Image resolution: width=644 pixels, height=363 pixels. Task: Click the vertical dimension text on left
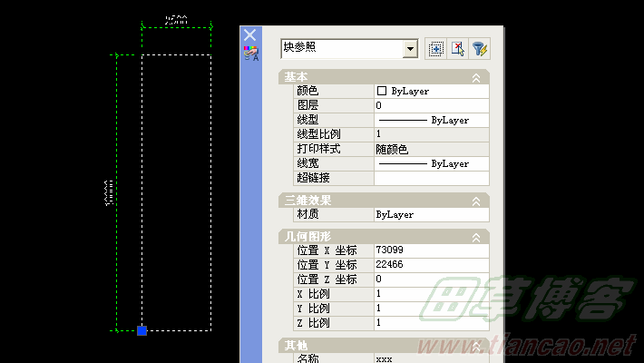point(109,192)
